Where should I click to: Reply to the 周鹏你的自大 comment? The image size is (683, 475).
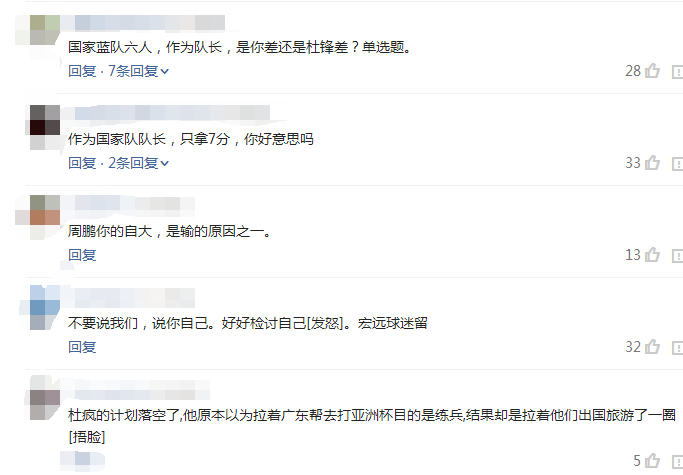pyautogui.click(x=82, y=255)
